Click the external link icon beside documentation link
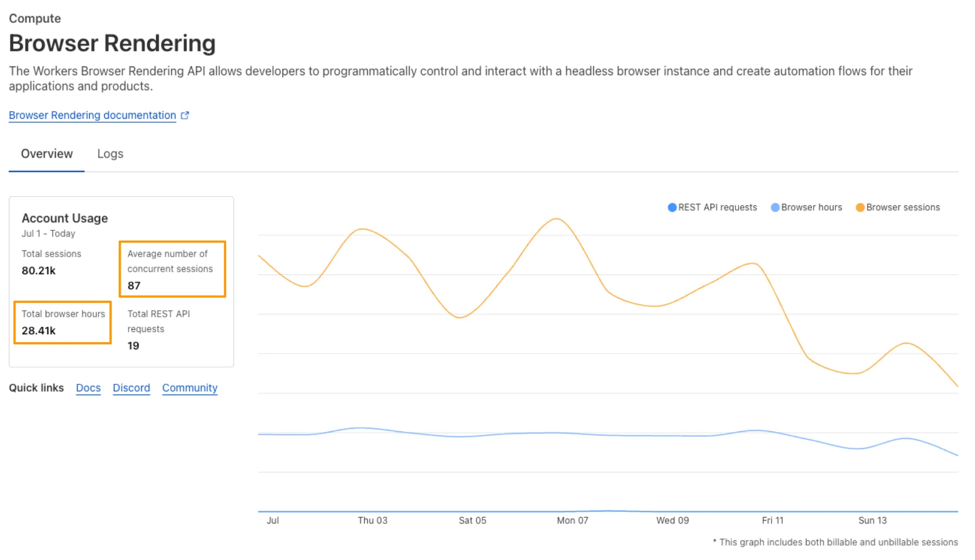This screenshot has width=975, height=560. click(x=185, y=115)
